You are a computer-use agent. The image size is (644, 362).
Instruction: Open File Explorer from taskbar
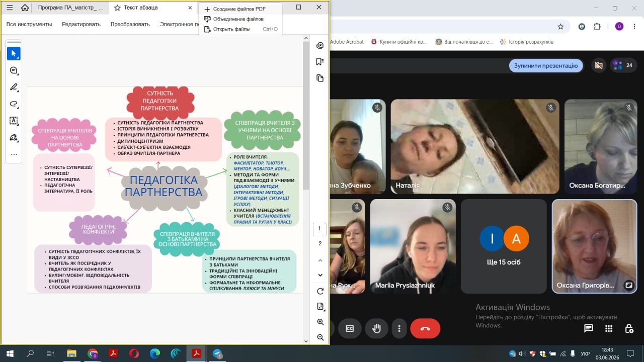tap(71, 353)
